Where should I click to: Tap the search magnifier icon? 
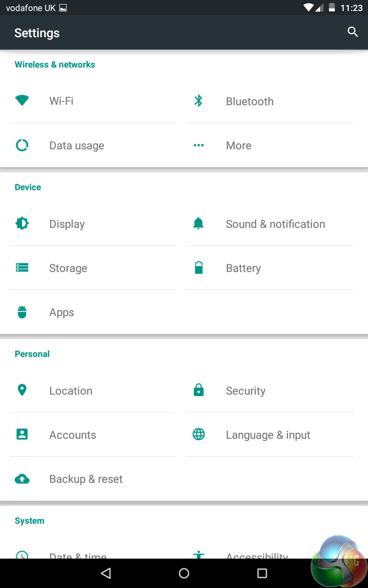tap(353, 32)
